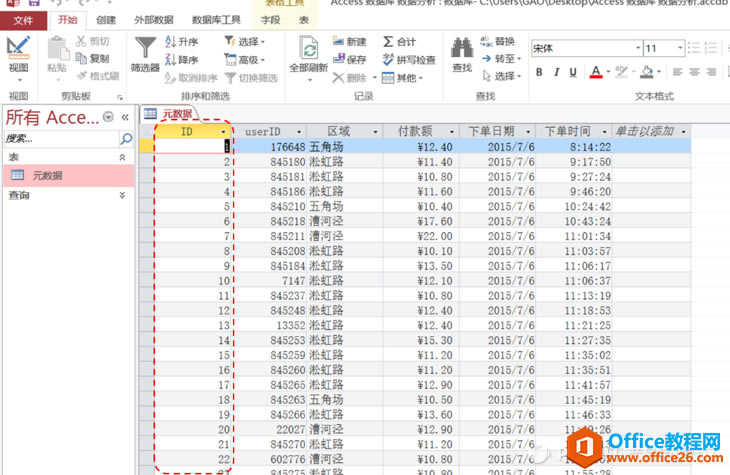Open ID column header dropdown arrow
The width and height of the screenshot is (730, 475).
(223, 132)
